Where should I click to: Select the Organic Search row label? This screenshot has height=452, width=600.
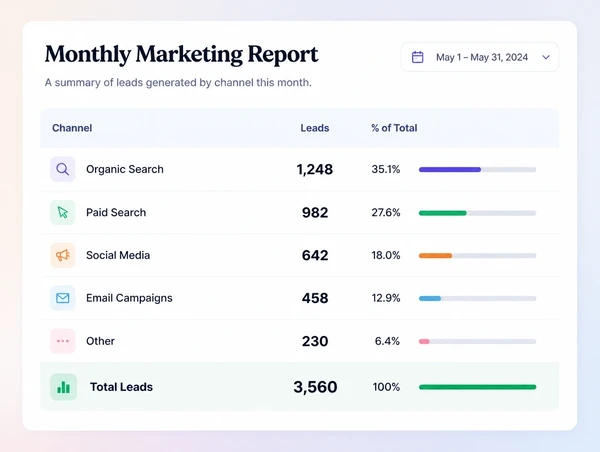coord(125,169)
